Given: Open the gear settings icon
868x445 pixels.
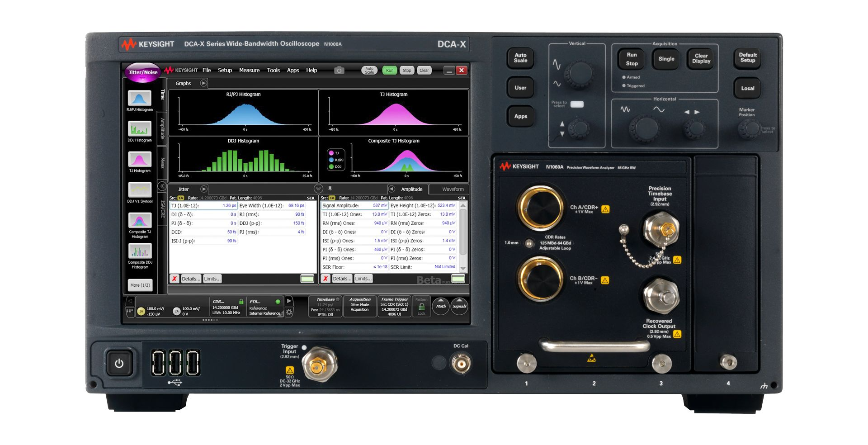Looking at the screenshot, I should 289,312.
